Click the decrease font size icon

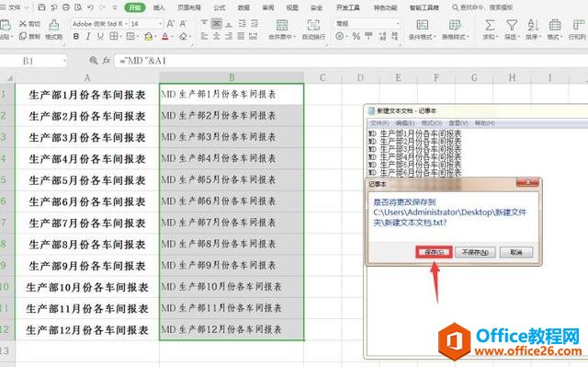[183, 24]
